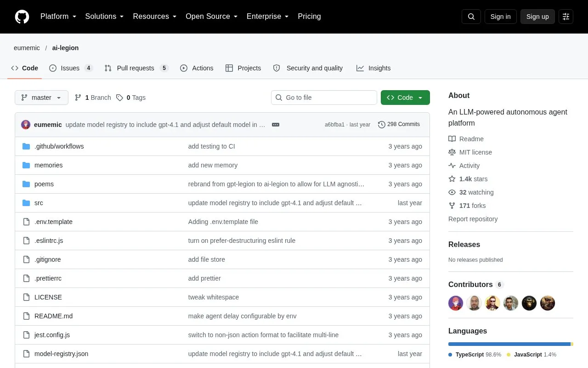Click the .github/workflows folder icon
Viewport: 588px width, 368px height.
[26, 146]
